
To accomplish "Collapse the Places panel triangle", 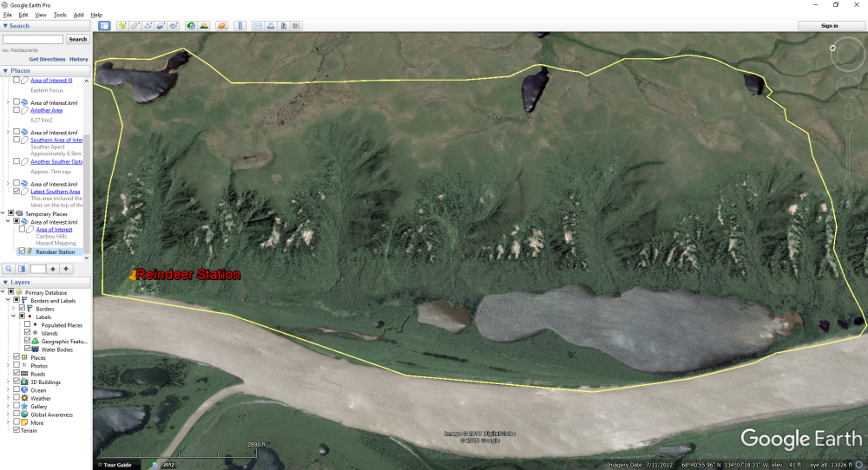I will [5, 70].
